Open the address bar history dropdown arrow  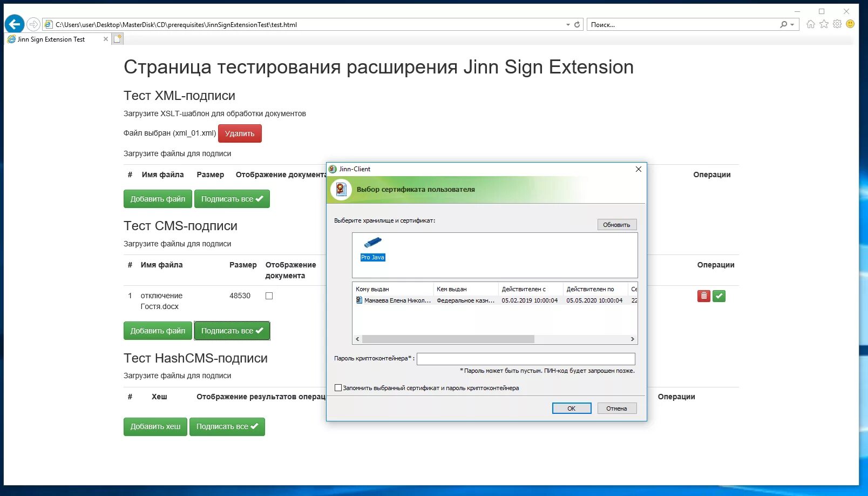point(568,24)
